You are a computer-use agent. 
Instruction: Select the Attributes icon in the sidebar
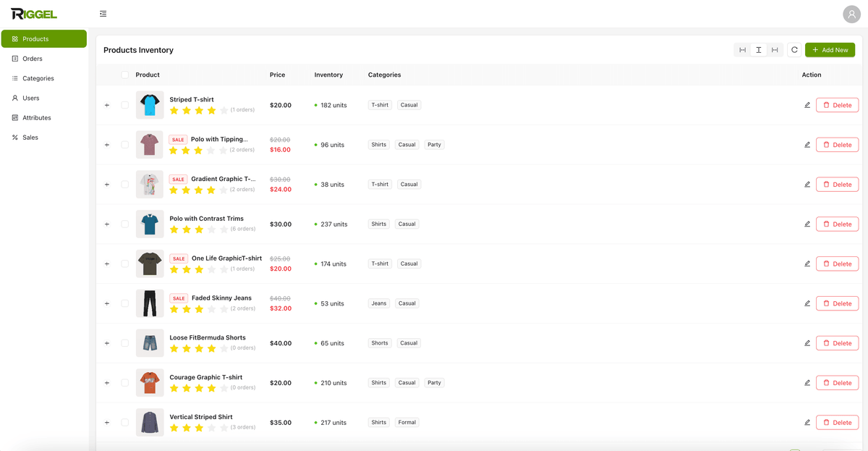click(16, 117)
